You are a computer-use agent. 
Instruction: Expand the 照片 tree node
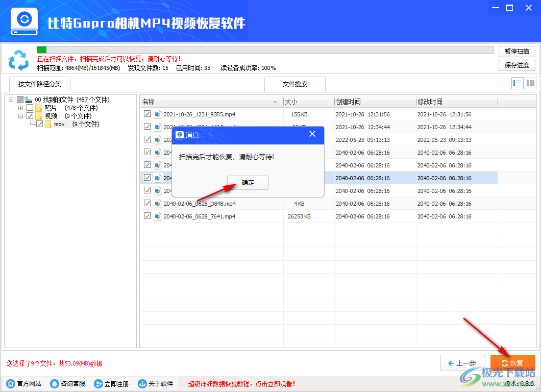[21, 108]
